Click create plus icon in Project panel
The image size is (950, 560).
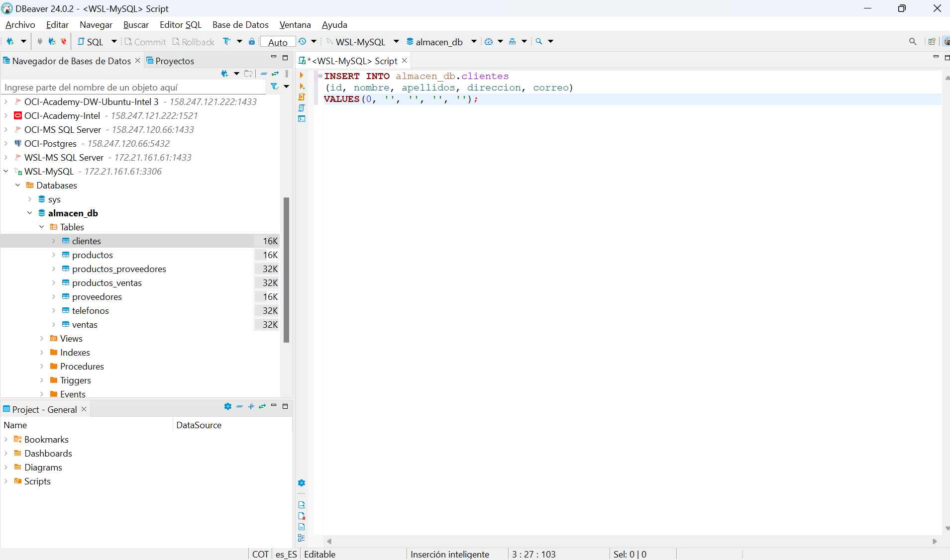pyautogui.click(x=251, y=406)
